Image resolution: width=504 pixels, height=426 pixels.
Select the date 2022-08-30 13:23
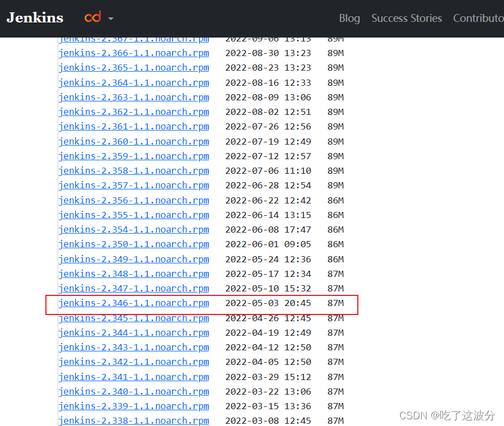[x=268, y=53]
